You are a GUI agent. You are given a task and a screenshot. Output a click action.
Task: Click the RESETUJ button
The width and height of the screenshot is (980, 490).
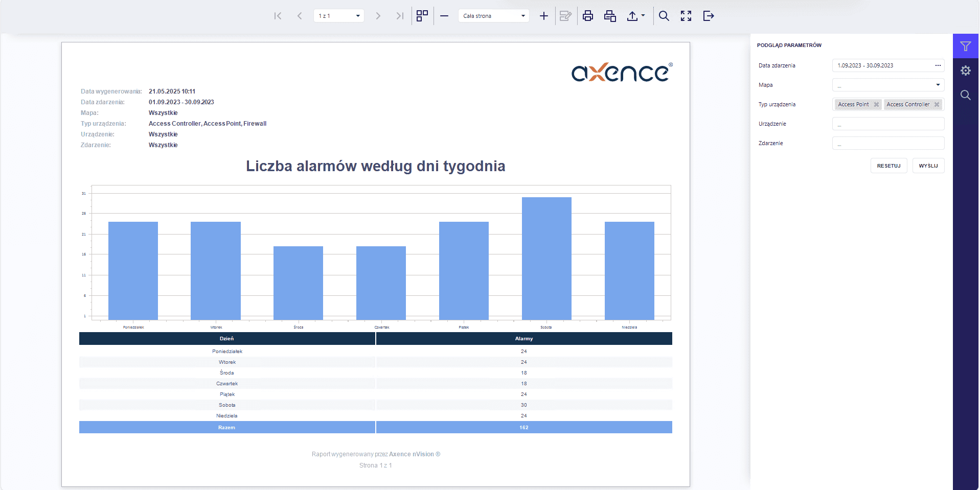click(888, 166)
